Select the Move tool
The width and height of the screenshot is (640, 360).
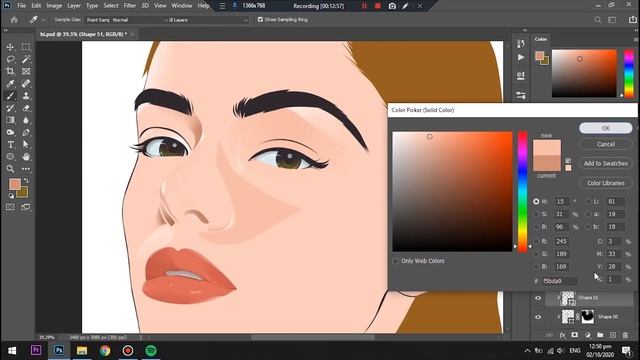coord(10,47)
